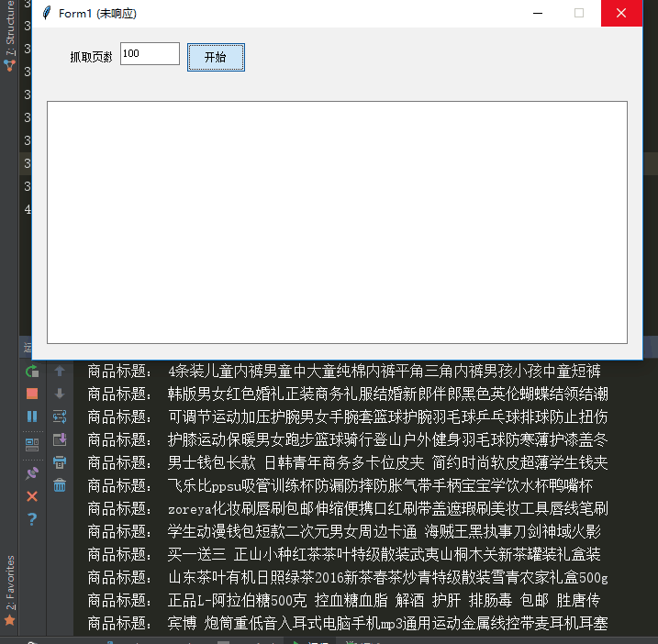The height and width of the screenshot is (644, 658).
Task: Pause output with the pause icon
Action: (x=32, y=416)
